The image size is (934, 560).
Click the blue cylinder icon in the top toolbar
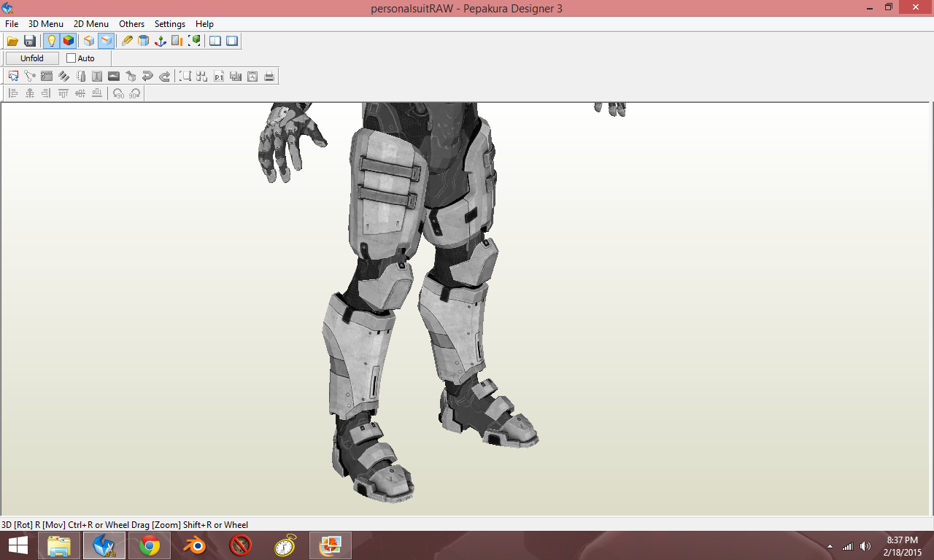(x=144, y=41)
